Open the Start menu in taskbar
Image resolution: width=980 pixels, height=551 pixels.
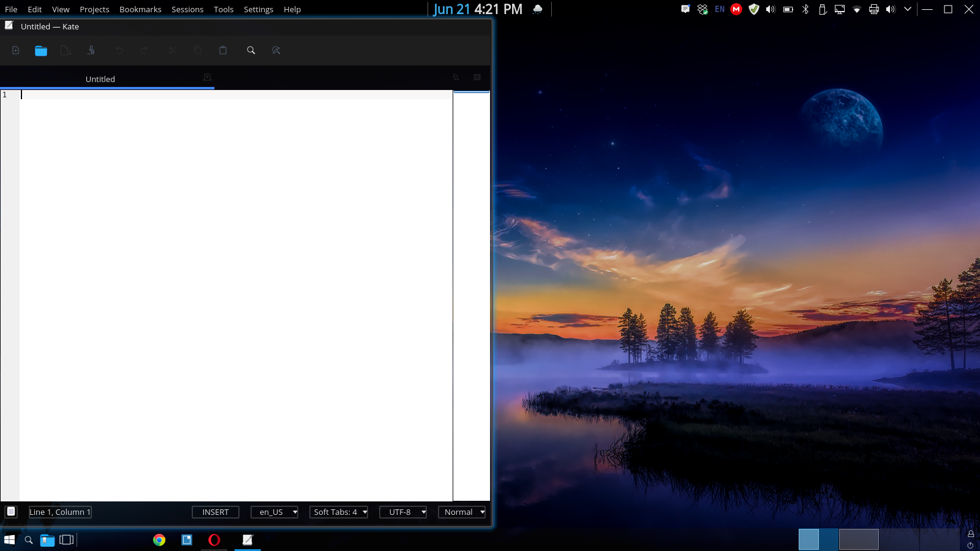pos(9,539)
